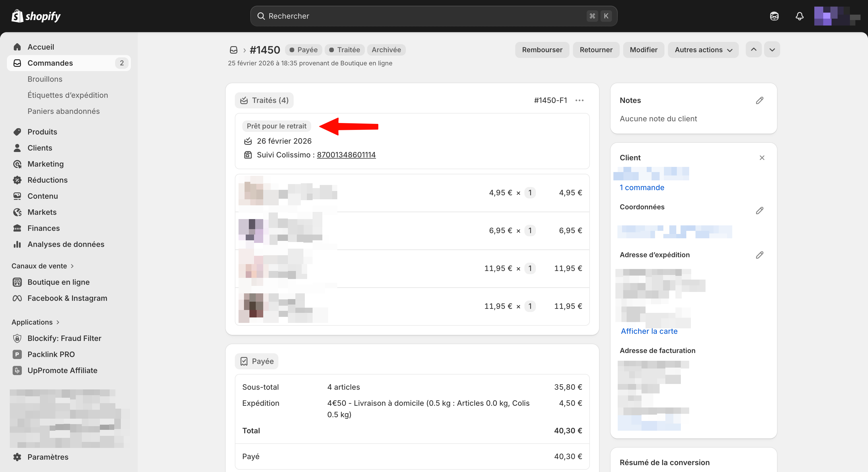Open Analyses de données menu item
The height and width of the screenshot is (472, 868).
[66, 244]
